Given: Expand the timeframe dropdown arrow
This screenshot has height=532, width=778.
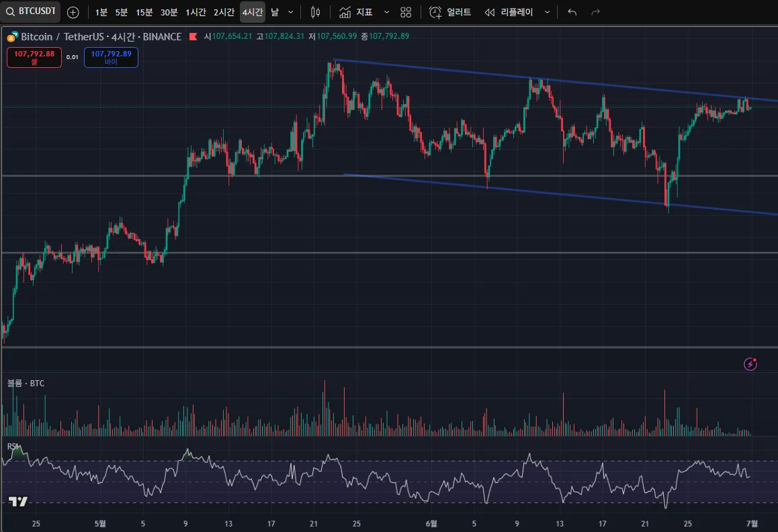Looking at the screenshot, I should click(290, 12).
